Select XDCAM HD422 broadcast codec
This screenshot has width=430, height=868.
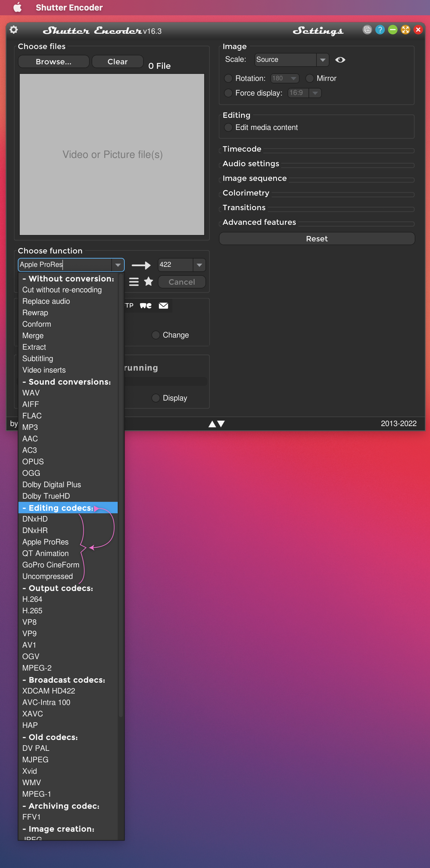(x=68, y=691)
